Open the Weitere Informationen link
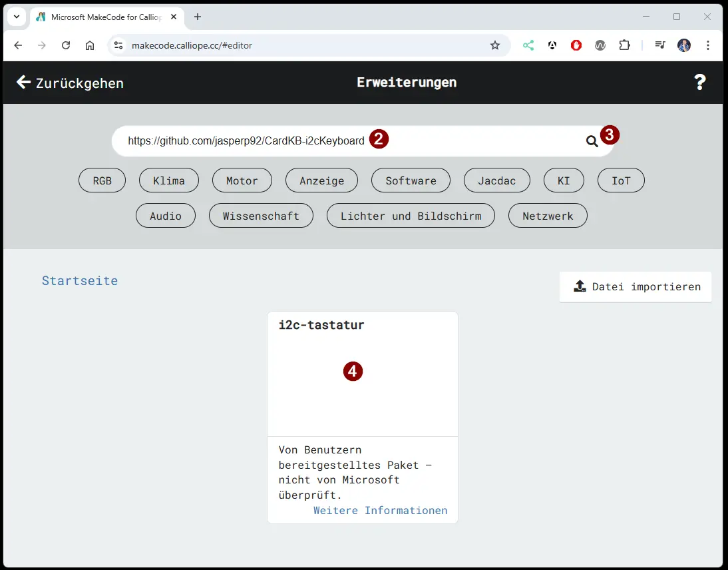728x570 pixels. pos(380,511)
